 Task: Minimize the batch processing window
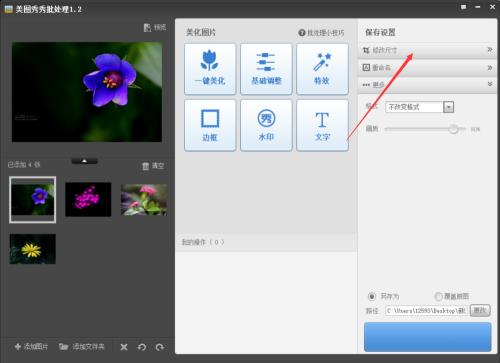pos(478,7)
